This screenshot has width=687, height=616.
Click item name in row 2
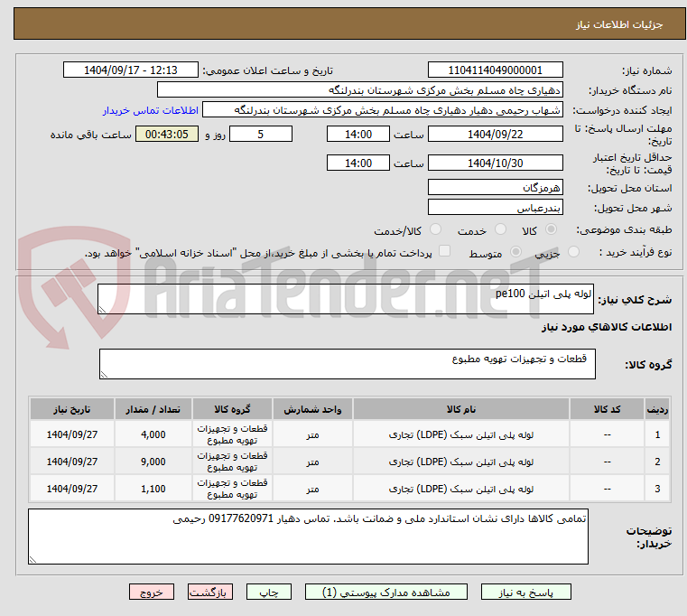(461, 462)
